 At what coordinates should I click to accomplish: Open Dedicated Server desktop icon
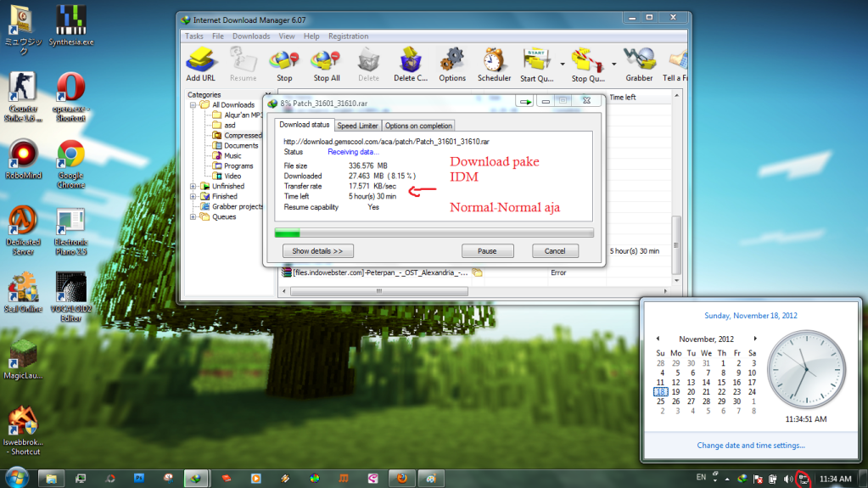tap(23, 231)
